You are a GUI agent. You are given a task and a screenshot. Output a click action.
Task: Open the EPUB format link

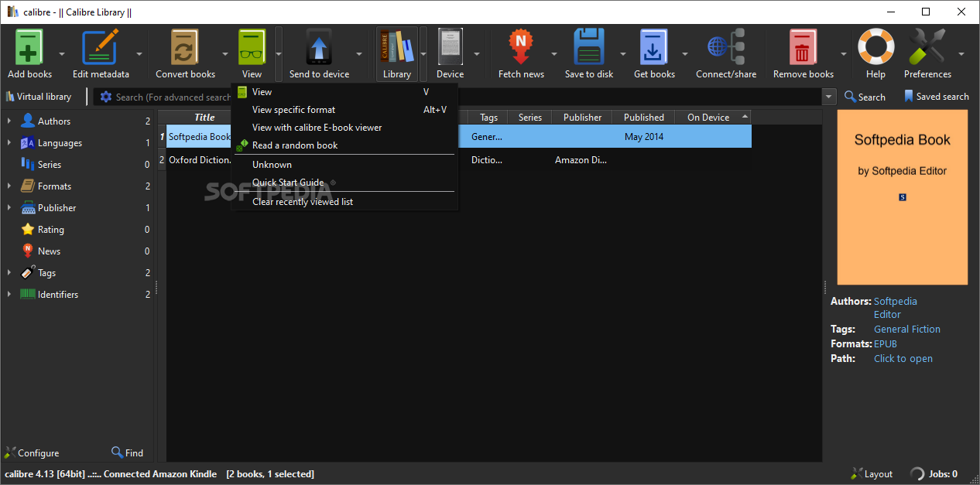click(x=887, y=344)
